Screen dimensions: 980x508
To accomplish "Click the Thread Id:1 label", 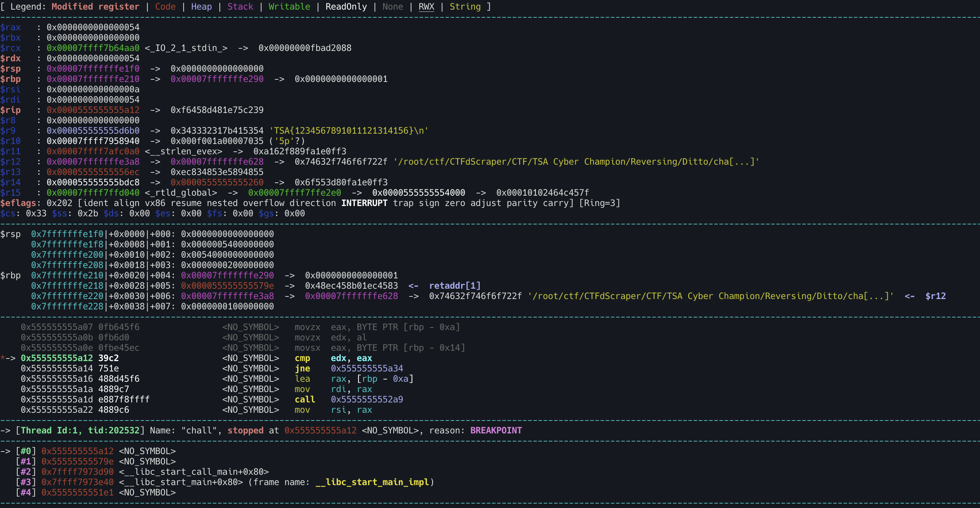I will tap(49, 430).
